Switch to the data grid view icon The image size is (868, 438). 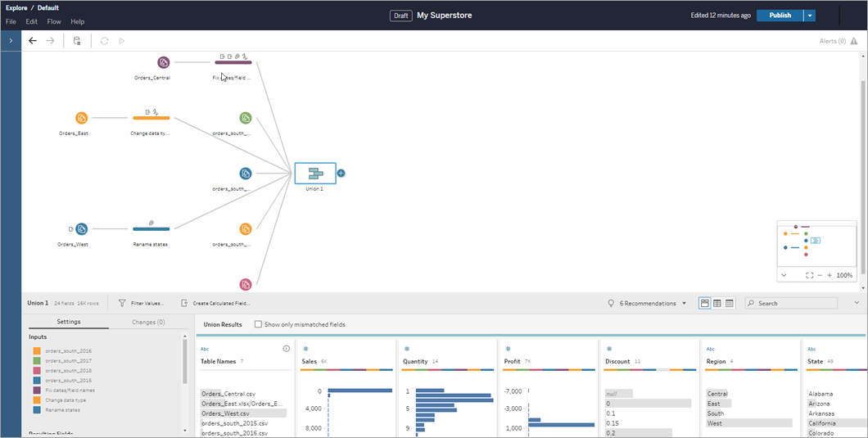click(x=717, y=304)
